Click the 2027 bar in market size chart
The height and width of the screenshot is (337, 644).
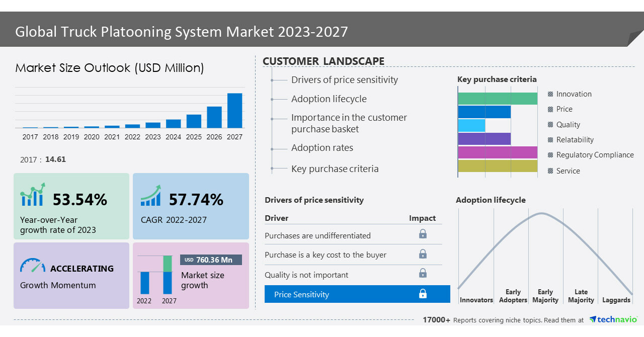(234, 111)
